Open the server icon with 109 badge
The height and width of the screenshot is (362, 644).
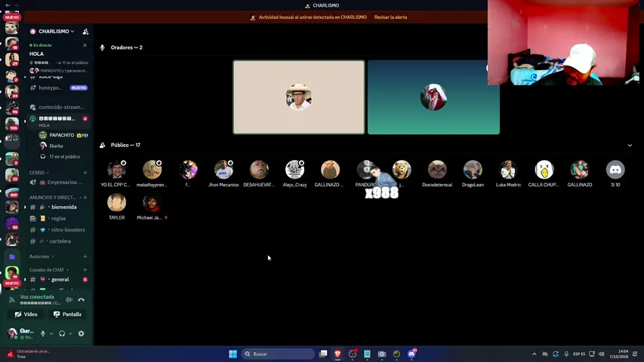pos(12,191)
